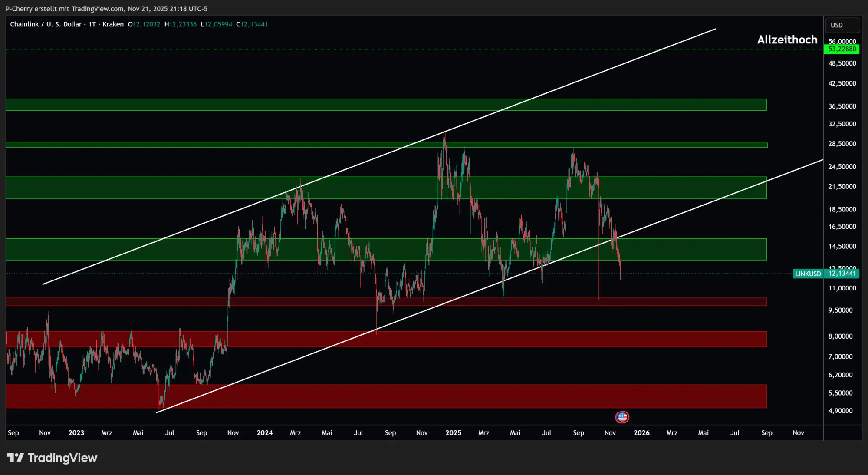Click the 2026 label on the time axis

pos(641,433)
